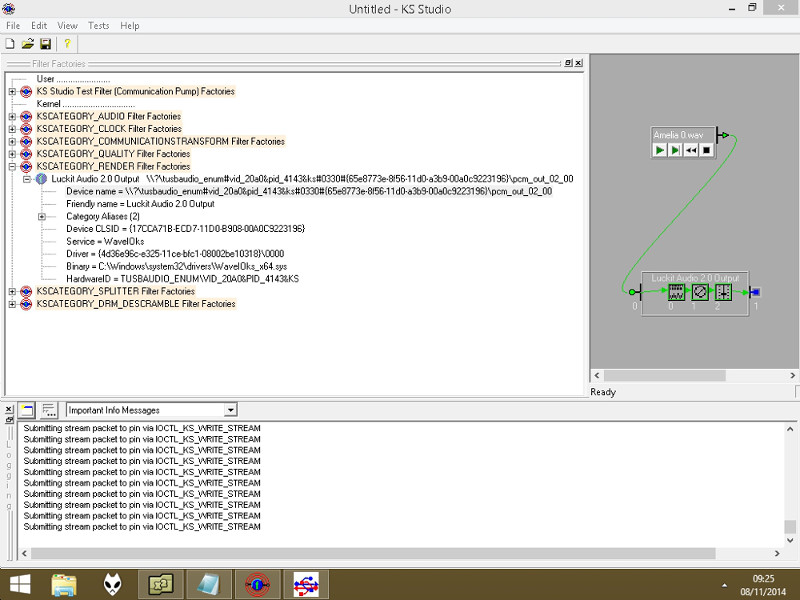The image size is (800, 600).
Task: Click the log tree options icon
Action: tap(49, 410)
